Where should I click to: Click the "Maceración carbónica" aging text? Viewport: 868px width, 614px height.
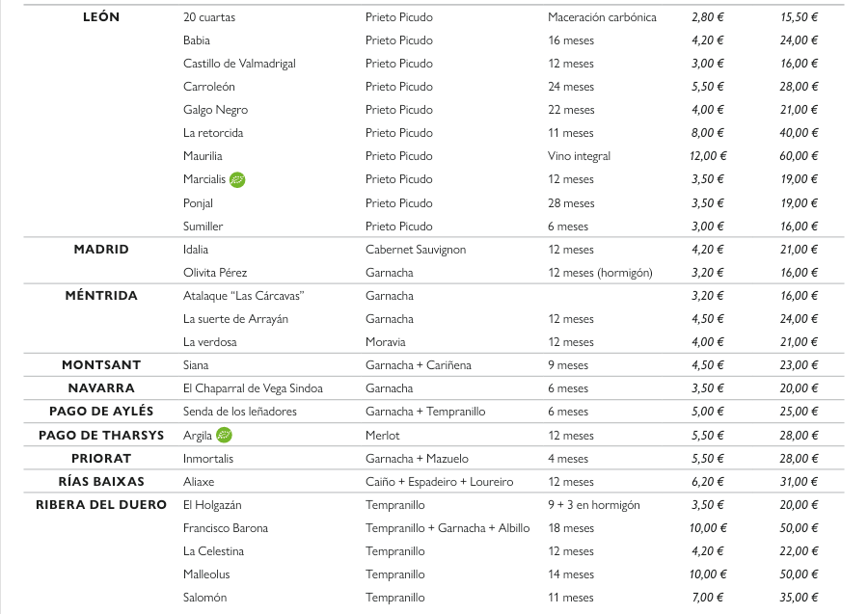602,17
